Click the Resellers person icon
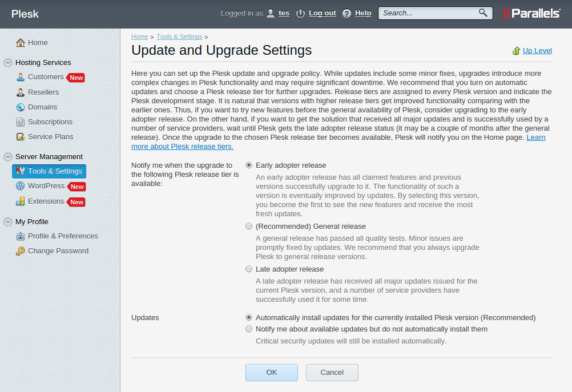 [21, 92]
